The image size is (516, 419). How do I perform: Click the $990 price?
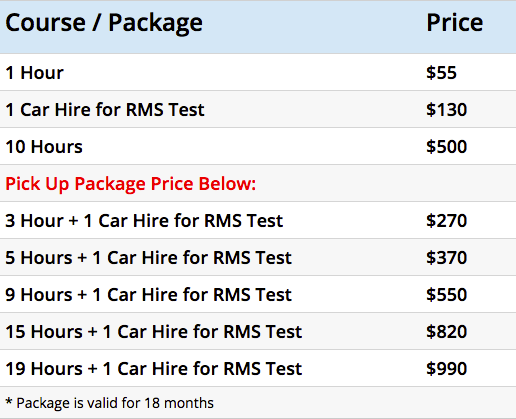tap(446, 369)
